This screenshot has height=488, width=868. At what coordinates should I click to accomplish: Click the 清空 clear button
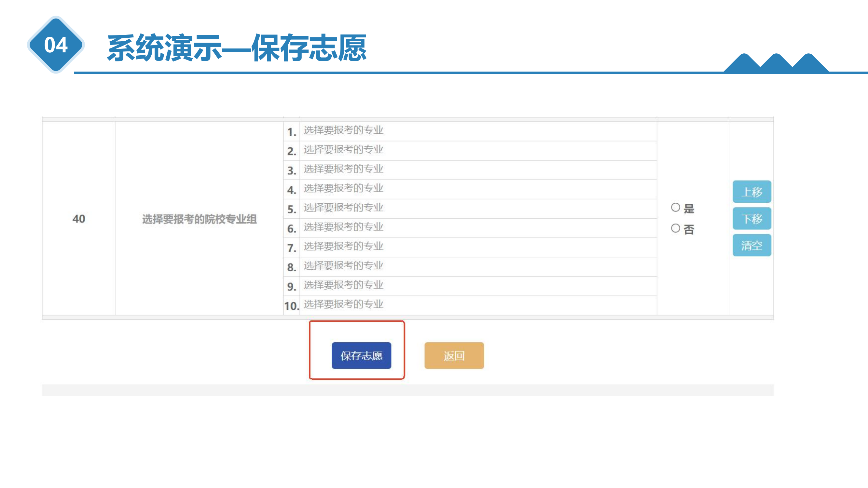click(x=752, y=245)
